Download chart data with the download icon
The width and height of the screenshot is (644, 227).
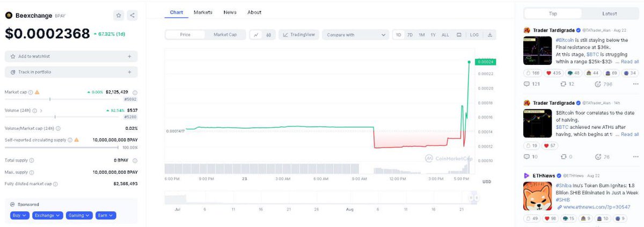[490, 35]
